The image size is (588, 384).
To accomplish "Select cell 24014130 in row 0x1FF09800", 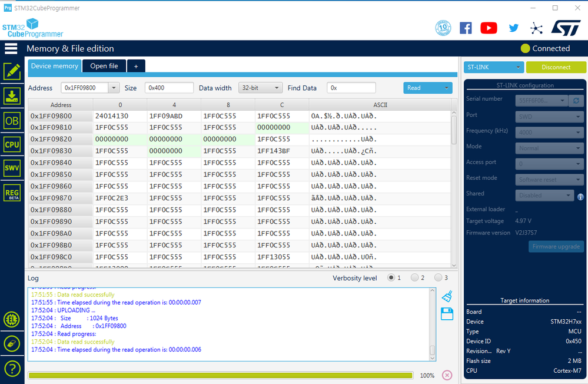I will click(120, 116).
